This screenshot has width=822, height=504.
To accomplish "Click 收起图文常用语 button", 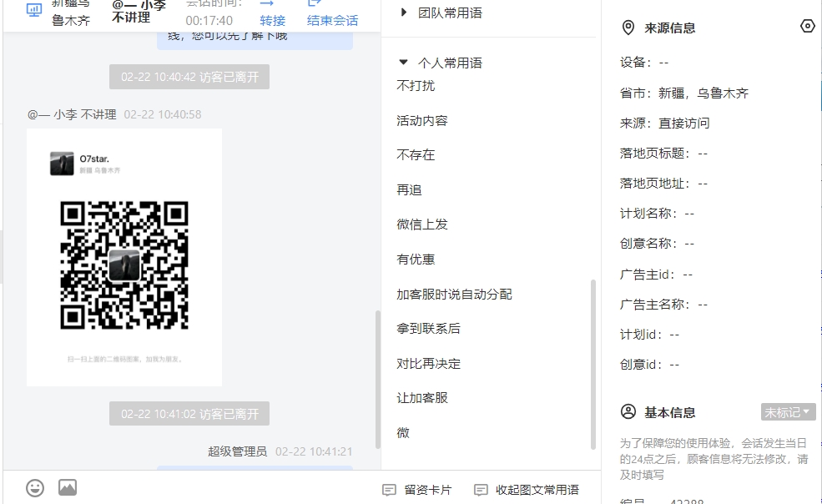I will 527,490.
